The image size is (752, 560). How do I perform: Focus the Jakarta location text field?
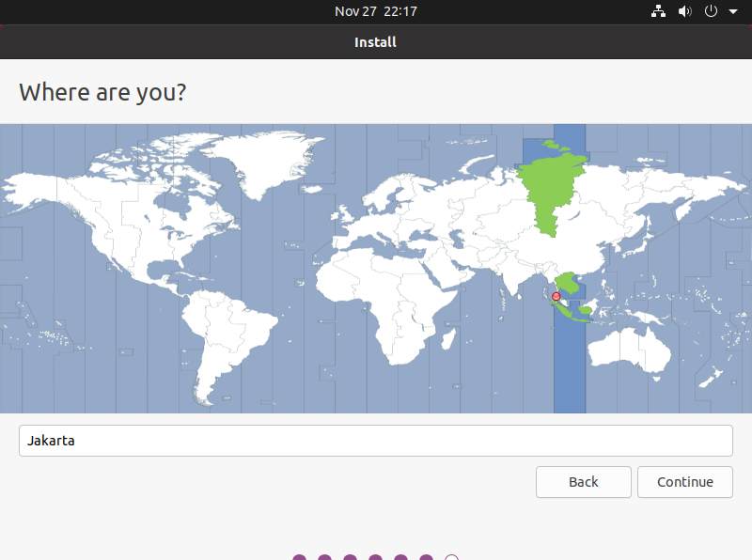coord(375,441)
